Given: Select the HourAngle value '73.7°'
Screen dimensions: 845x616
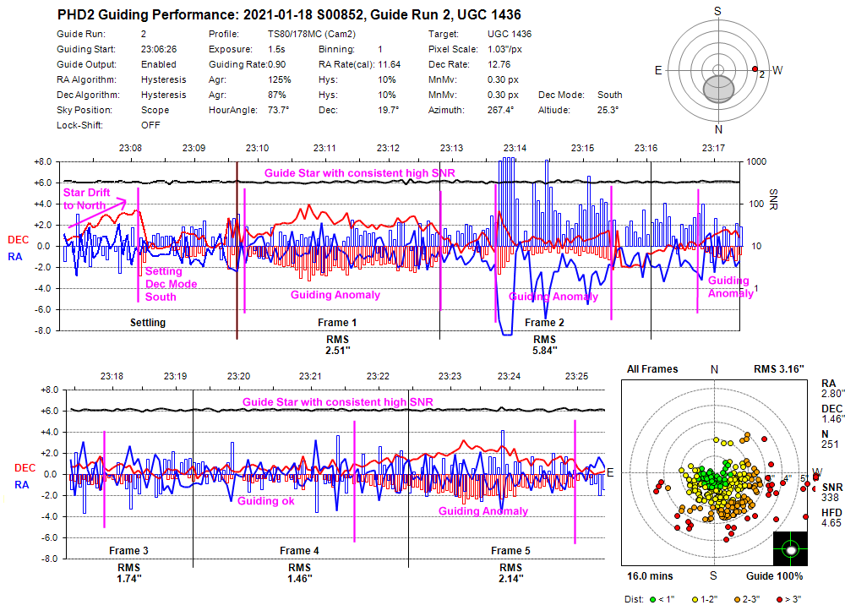Looking at the screenshot, I should coord(279,110).
